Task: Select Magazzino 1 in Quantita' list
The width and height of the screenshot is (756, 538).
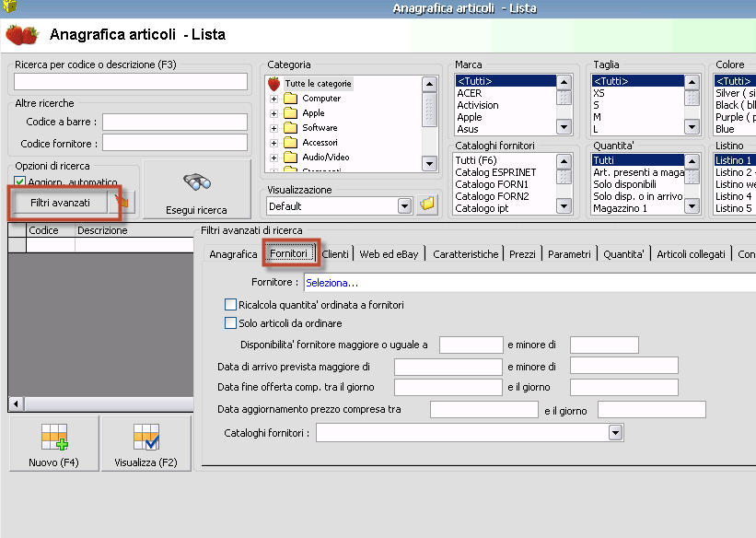Action: click(637, 208)
